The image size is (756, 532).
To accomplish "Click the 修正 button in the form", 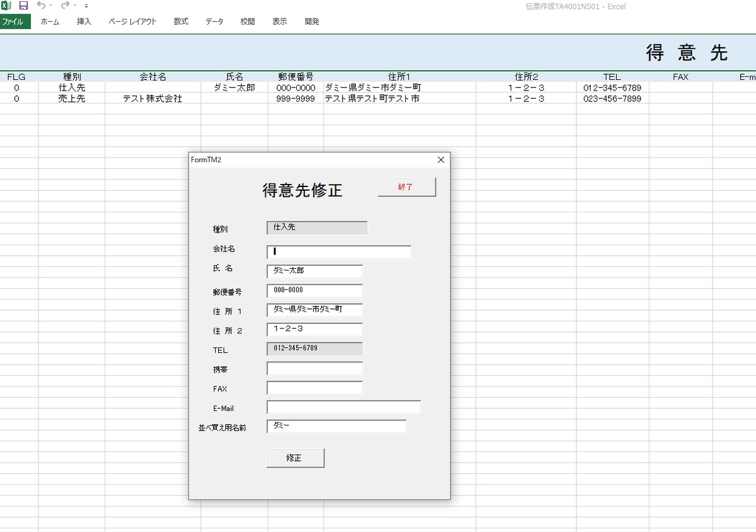I will [x=295, y=458].
